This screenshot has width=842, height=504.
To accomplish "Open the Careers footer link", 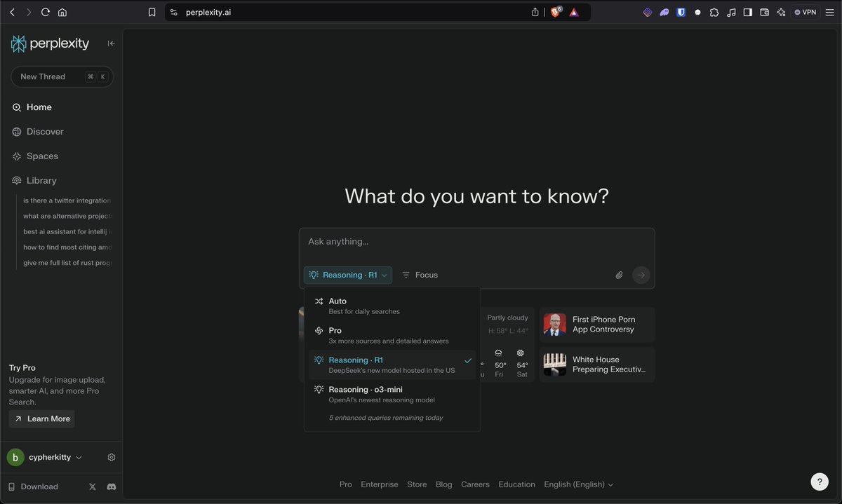I will point(475,484).
